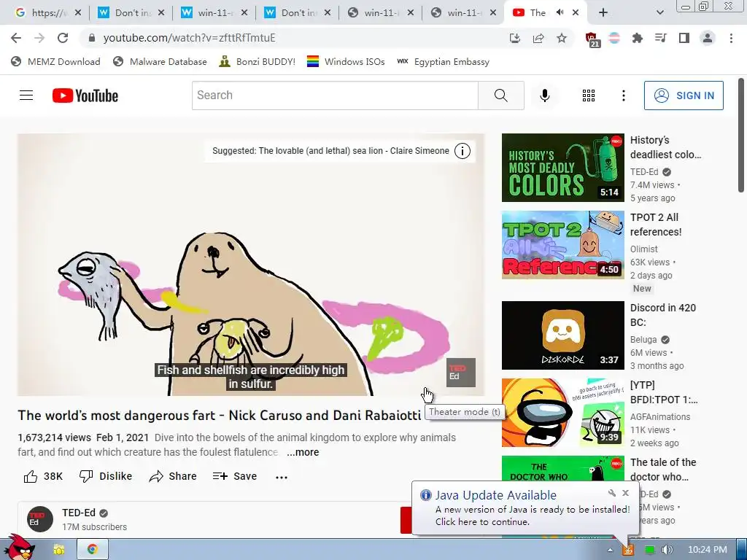The width and height of the screenshot is (747, 560).
Task: Open Java notification wrench options
Action: coord(612,493)
